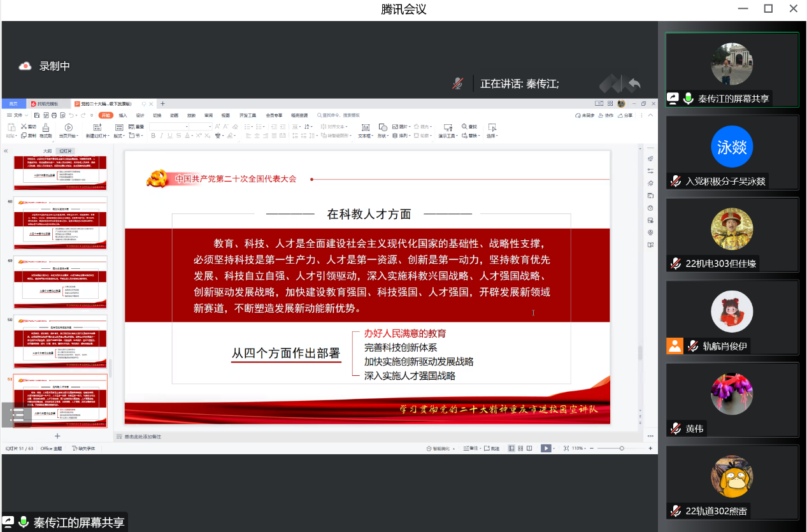Add slide with plus below thumbnails

point(57,436)
